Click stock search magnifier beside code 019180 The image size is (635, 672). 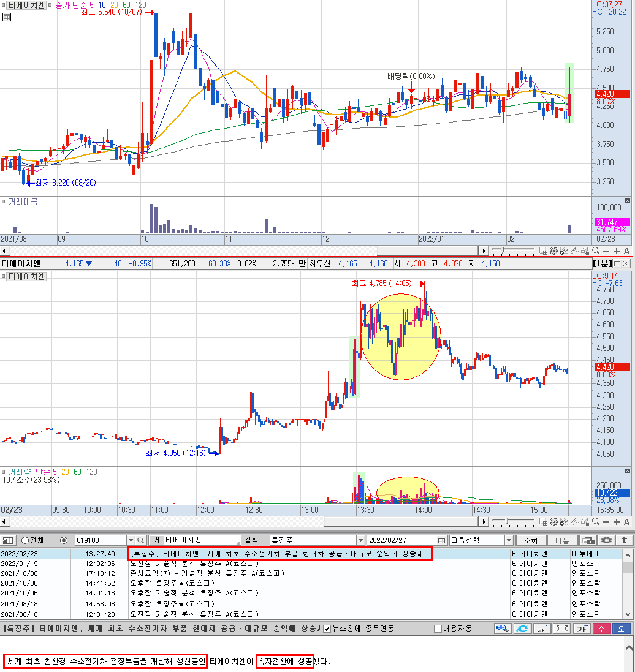pos(140,540)
